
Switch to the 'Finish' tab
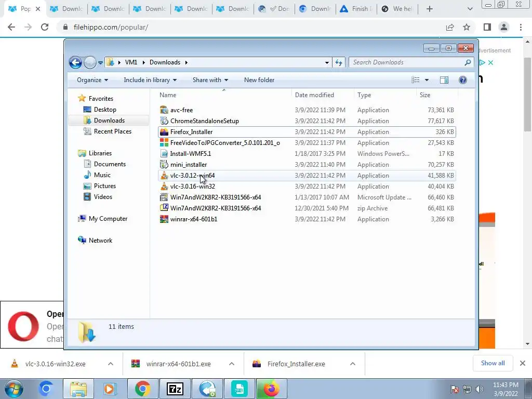pos(356,9)
